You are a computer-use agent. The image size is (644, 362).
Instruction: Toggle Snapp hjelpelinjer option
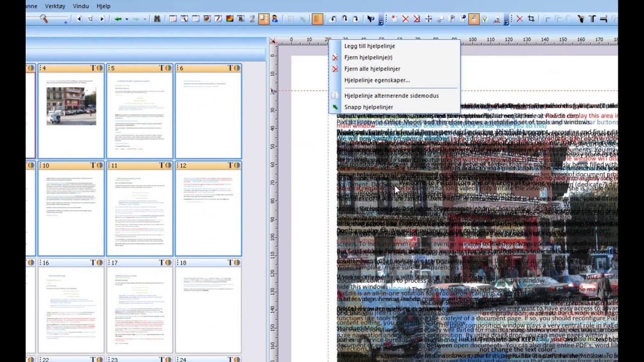[x=394, y=107]
